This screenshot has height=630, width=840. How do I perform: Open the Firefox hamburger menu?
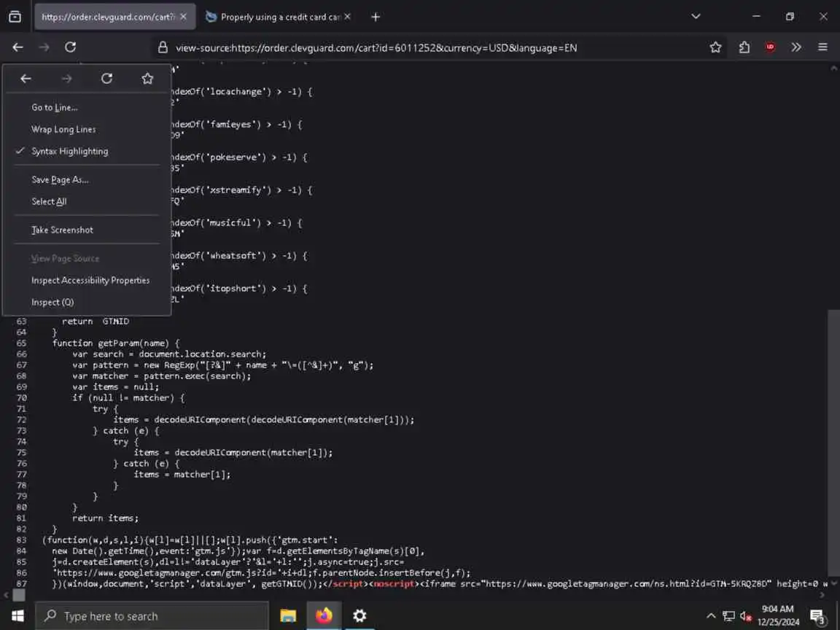coord(822,47)
